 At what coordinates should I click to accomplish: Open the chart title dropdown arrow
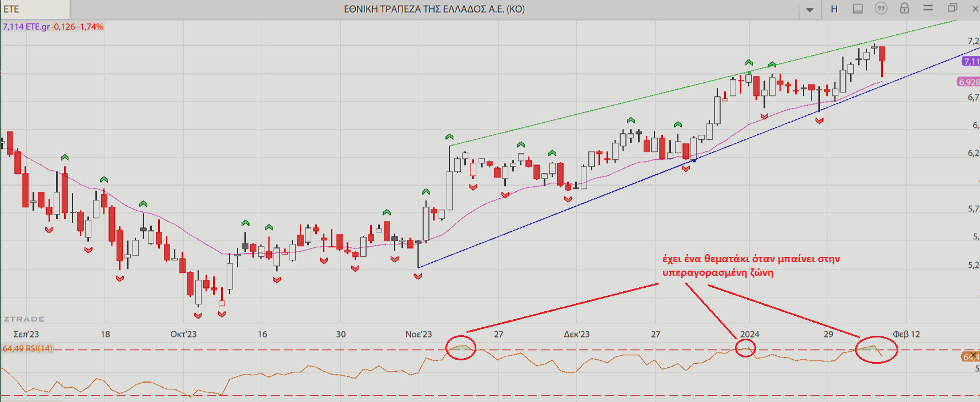tap(810, 10)
